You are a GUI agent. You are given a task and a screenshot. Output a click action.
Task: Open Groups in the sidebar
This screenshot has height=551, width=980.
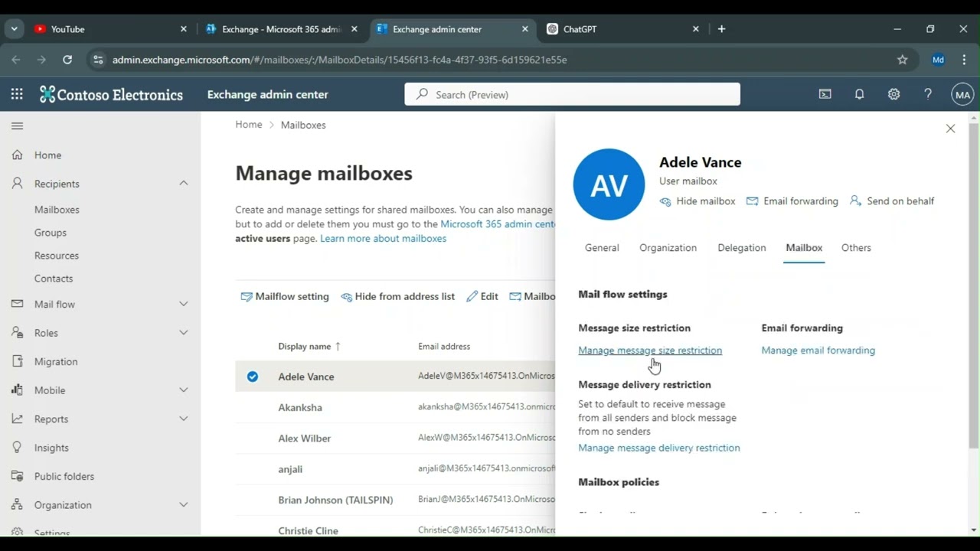coord(51,233)
